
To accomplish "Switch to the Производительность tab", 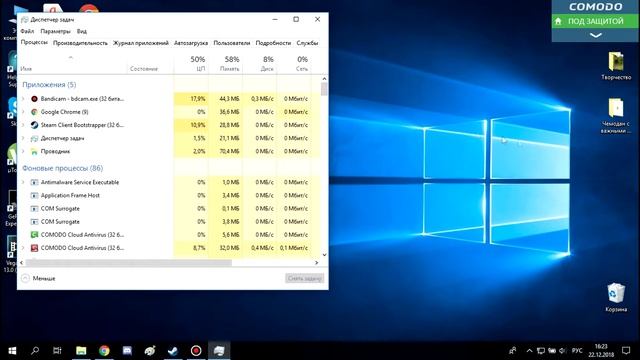I will [x=80, y=43].
